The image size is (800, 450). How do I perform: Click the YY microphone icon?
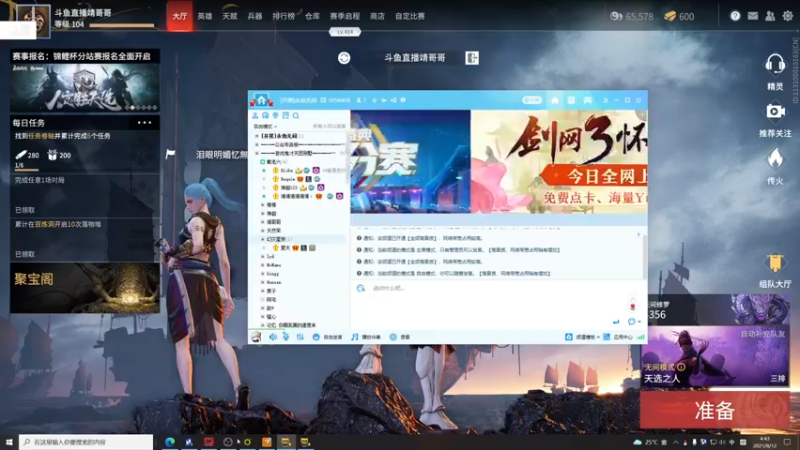pyautogui.click(x=286, y=337)
